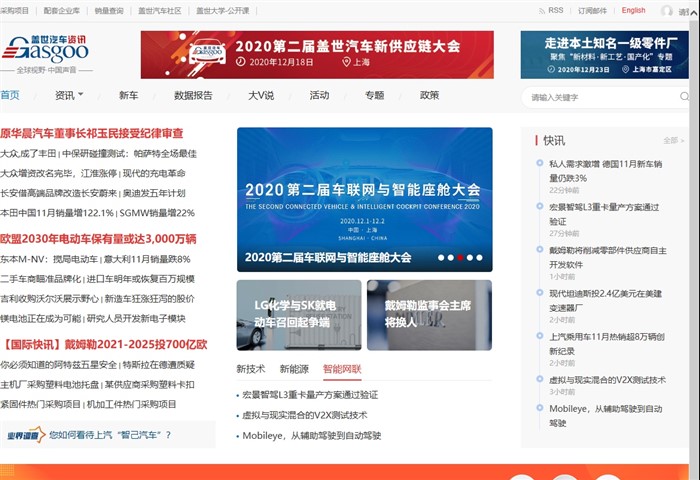The width and height of the screenshot is (700, 480).
Task: Select the fifth carousel dot
Action: (479, 258)
